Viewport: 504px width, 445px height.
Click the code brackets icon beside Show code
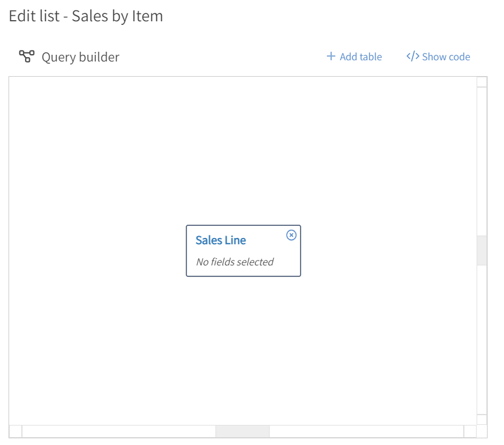[x=411, y=56]
